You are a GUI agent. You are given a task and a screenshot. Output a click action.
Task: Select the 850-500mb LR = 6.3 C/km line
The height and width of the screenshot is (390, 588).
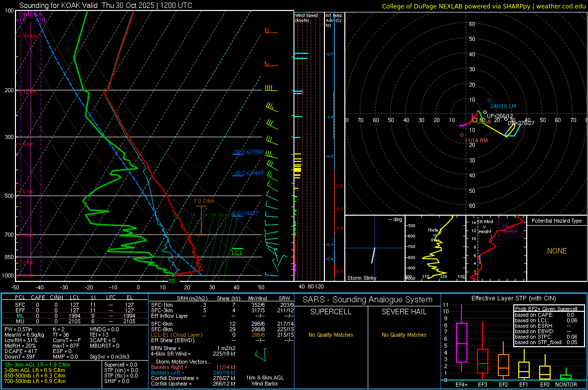point(35,376)
